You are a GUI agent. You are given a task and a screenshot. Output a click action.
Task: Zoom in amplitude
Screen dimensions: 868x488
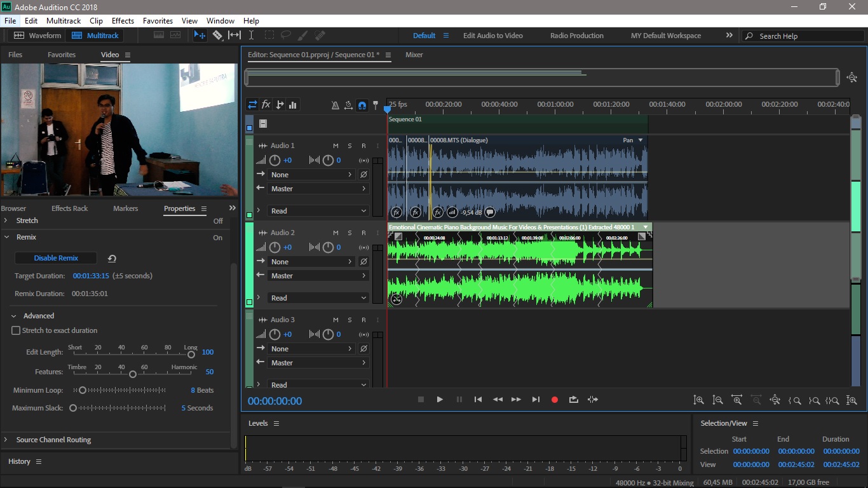pos(699,400)
